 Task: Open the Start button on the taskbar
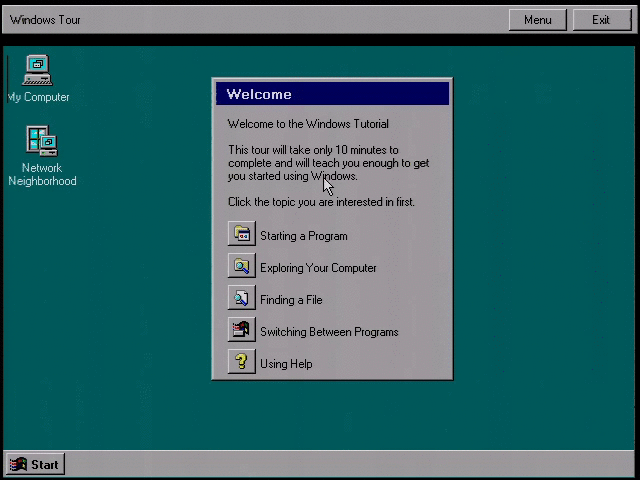pyautogui.click(x=36, y=464)
